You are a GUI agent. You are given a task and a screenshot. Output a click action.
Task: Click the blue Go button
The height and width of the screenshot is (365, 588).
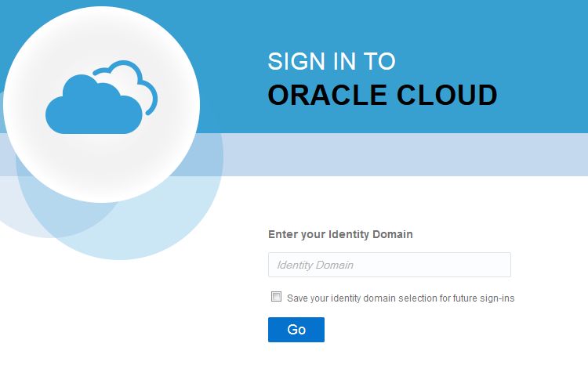pos(296,330)
